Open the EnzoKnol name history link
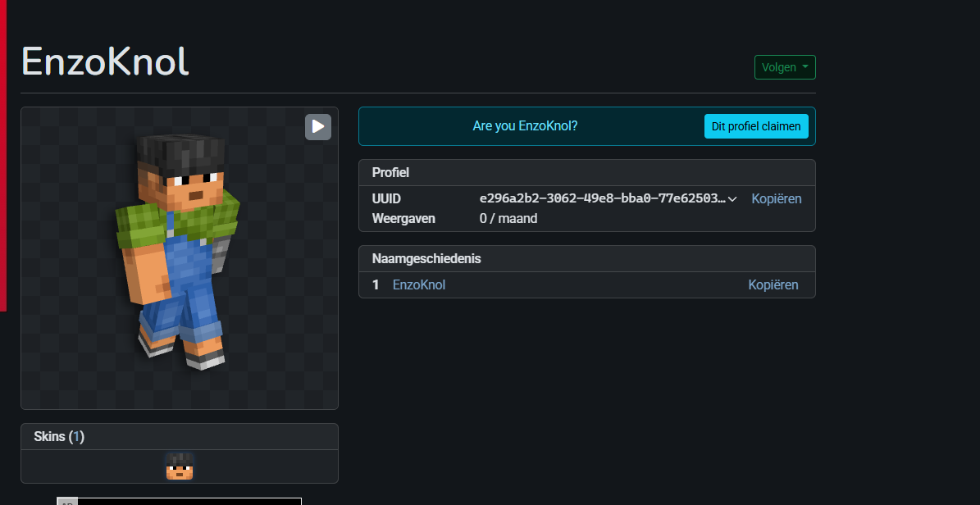980x505 pixels. pyautogui.click(x=419, y=284)
